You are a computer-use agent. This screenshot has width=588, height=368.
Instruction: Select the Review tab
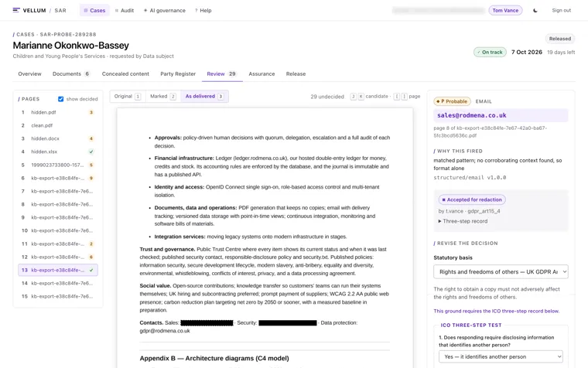[221, 73]
